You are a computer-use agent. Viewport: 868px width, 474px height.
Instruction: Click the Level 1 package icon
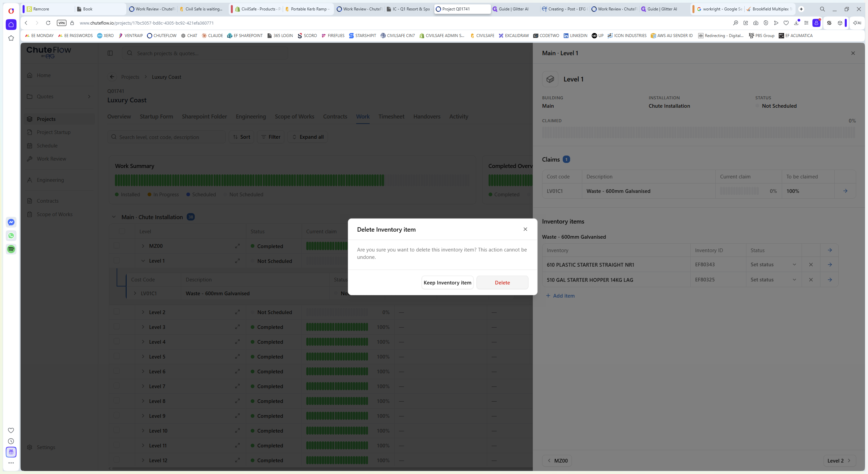click(550, 79)
